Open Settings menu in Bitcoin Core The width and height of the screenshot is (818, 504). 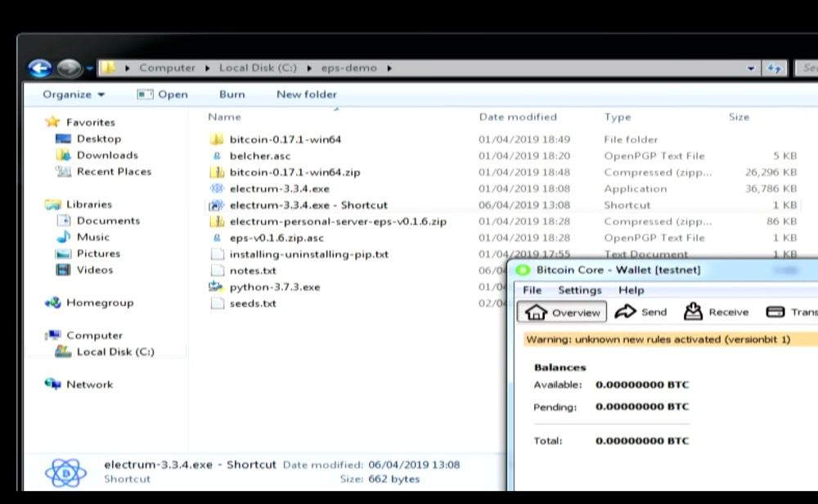tap(580, 290)
